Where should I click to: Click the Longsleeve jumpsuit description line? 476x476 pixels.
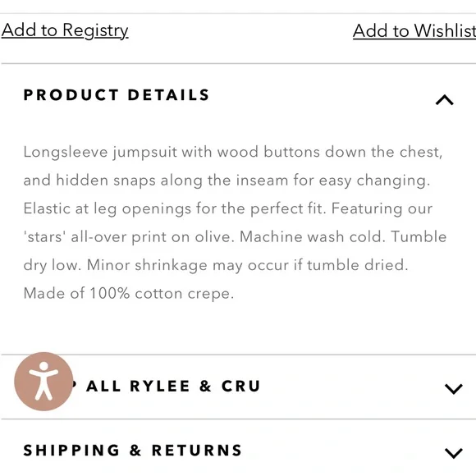click(233, 152)
